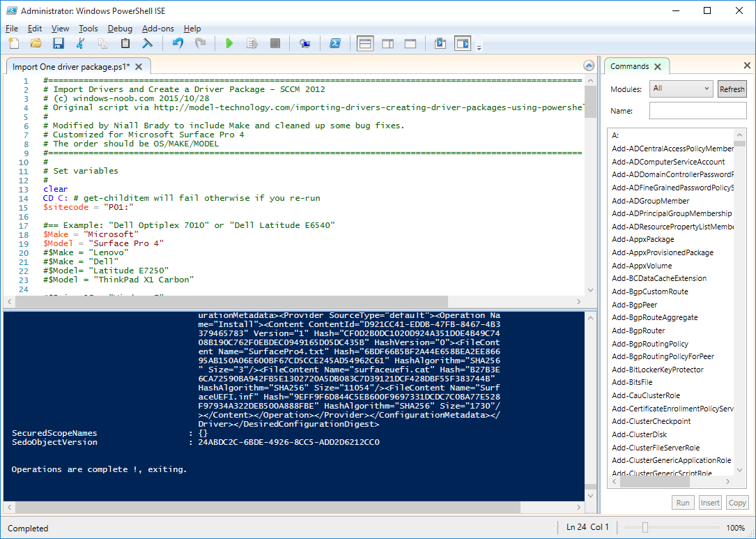Collapse the script pane with the round chevron

click(x=589, y=66)
